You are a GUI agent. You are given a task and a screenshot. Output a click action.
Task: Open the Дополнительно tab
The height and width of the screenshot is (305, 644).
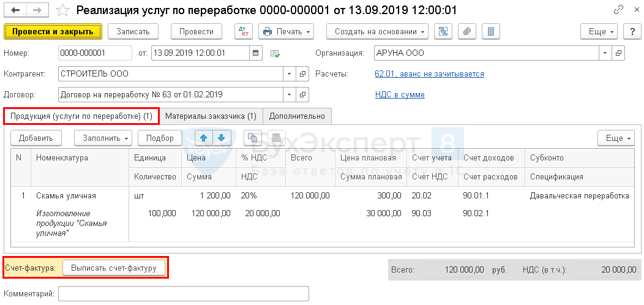[x=298, y=116]
